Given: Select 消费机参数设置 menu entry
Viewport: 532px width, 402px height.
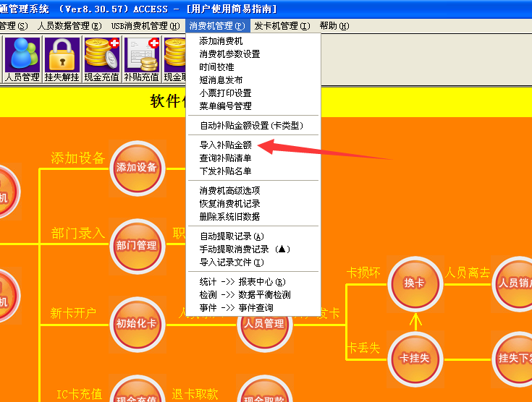Looking at the screenshot, I should (x=229, y=54).
